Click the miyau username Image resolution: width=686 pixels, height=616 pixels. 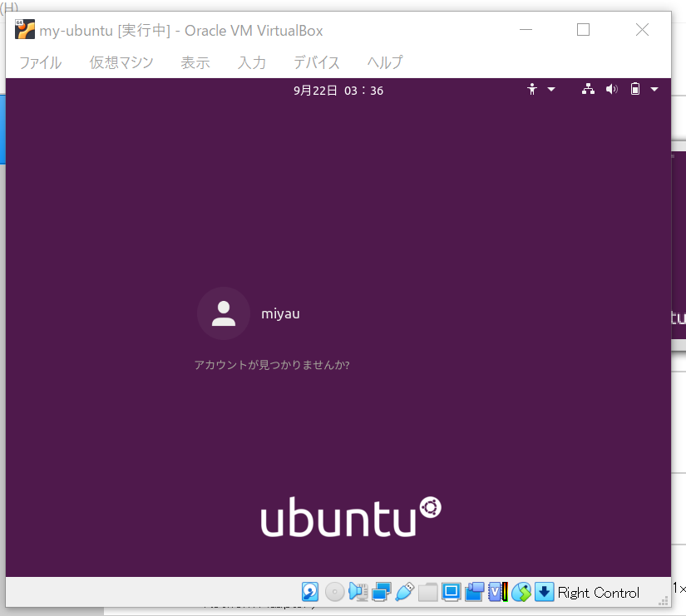[x=280, y=313]
